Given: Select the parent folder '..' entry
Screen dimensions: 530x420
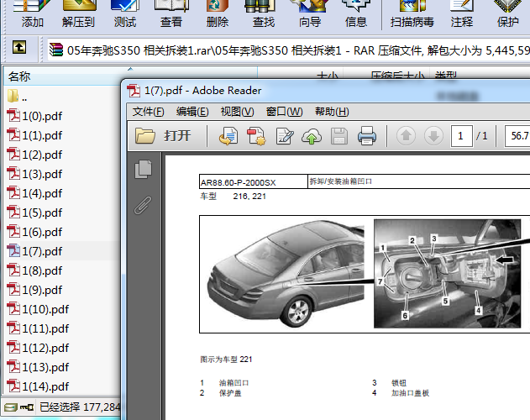Looking at the screenshot, I should [x=18, y=97].
